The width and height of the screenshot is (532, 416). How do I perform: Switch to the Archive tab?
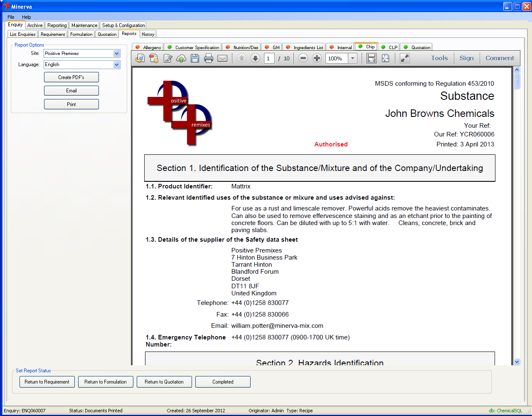[x=35, y=25]
